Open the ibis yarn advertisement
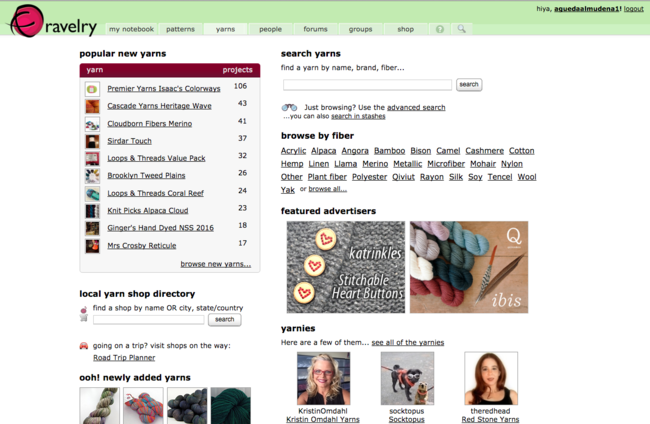The height and width of the screenshot is (424, 650). 469,267
